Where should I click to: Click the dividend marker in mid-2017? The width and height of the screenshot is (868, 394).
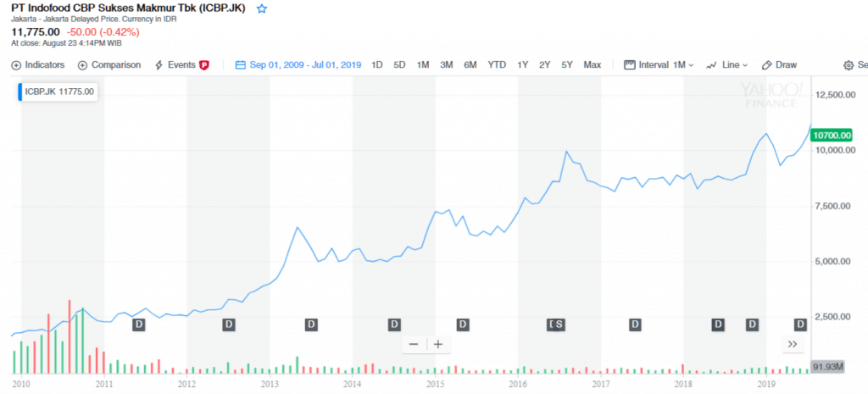pos(636,325)
